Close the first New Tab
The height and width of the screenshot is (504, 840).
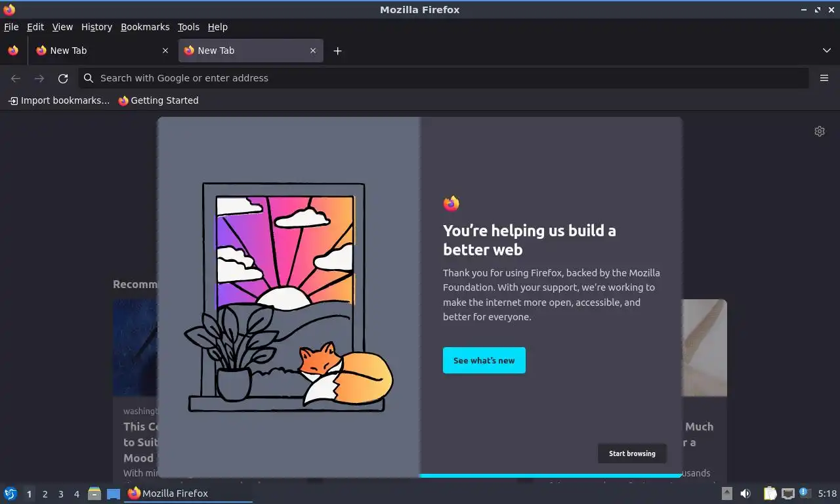[x=165, y=51]
